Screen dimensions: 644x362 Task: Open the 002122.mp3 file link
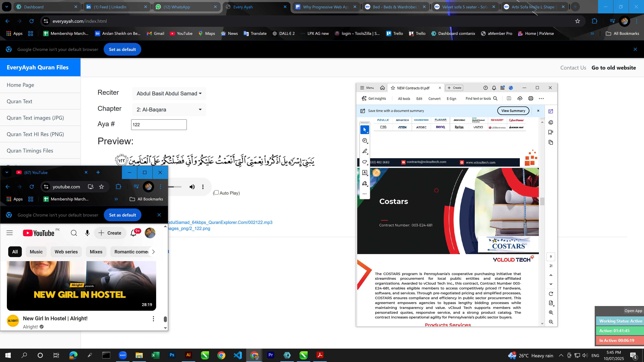pyautogui.click(x=220, y=222)
